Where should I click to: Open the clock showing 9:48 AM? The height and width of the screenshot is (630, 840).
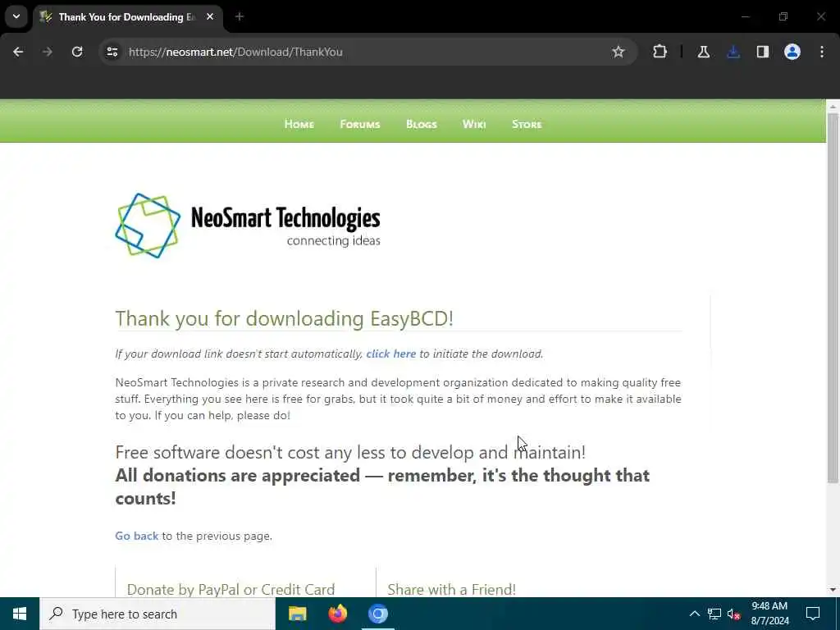tap(769, 614)
